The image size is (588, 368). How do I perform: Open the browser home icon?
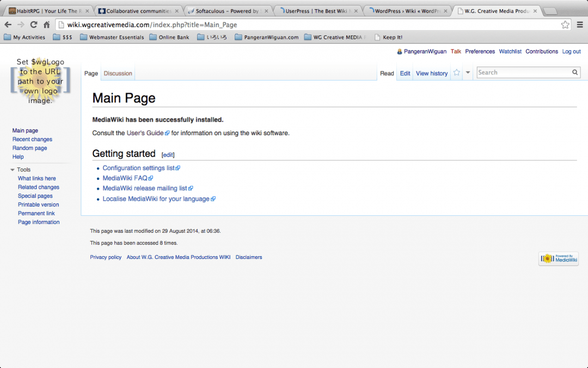click(46, 25)
